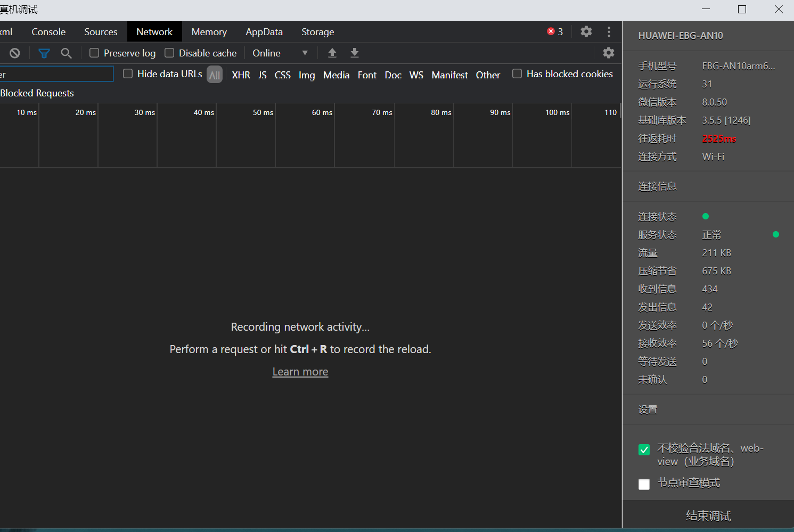
Task: Select the Network tab
Action: pos(154,31)
